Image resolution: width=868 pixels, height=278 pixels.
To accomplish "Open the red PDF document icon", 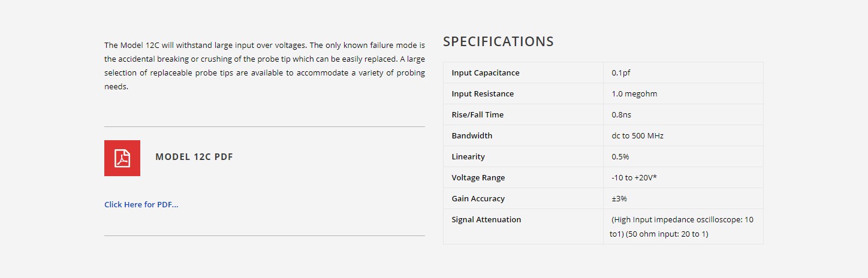I will (122, 158).
